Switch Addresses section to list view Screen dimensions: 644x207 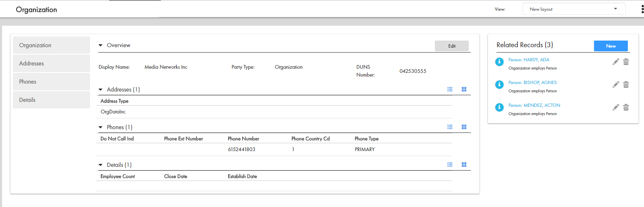450,89
